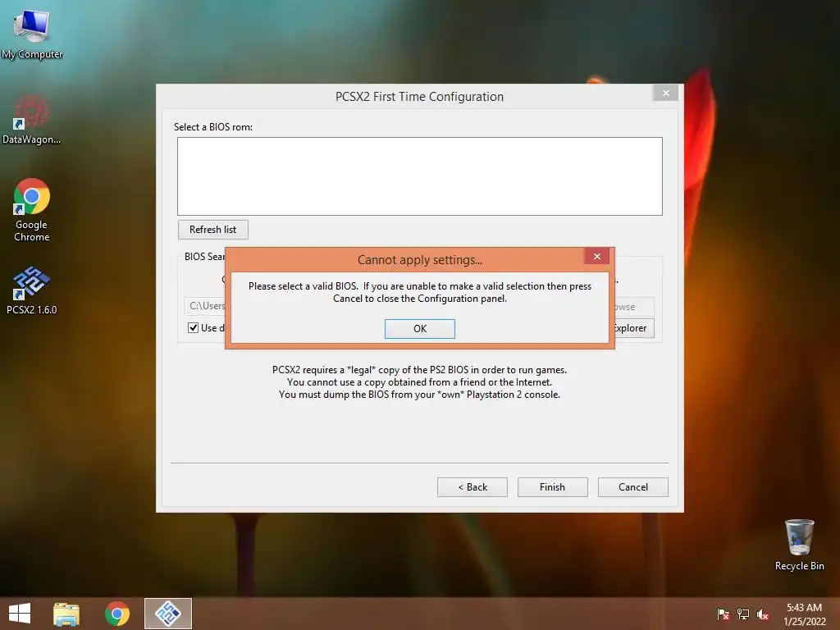Click Chrome icon in the taskbar
Screen dimensions: 840x630
pyautogui.click(x=116, y=614)
